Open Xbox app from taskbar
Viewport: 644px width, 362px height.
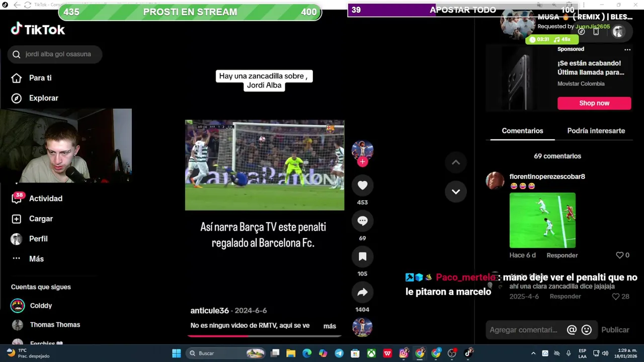pos(371,353)
